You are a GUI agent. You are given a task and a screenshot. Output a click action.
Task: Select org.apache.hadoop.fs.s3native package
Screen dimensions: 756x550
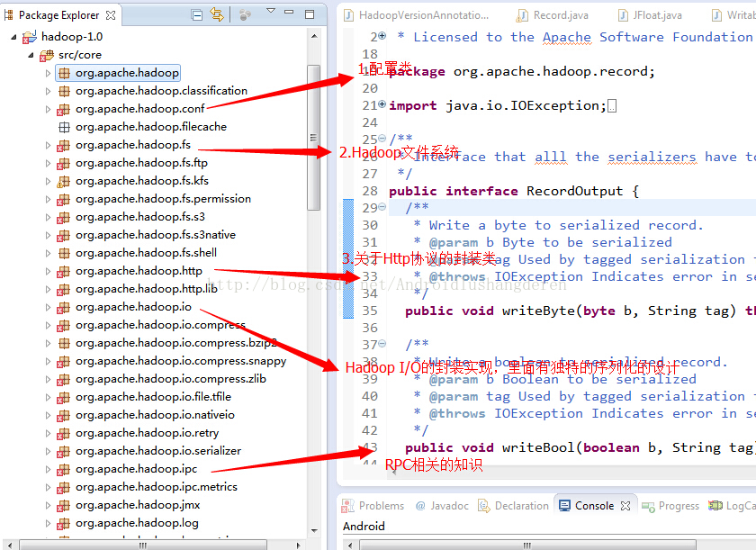156,235
